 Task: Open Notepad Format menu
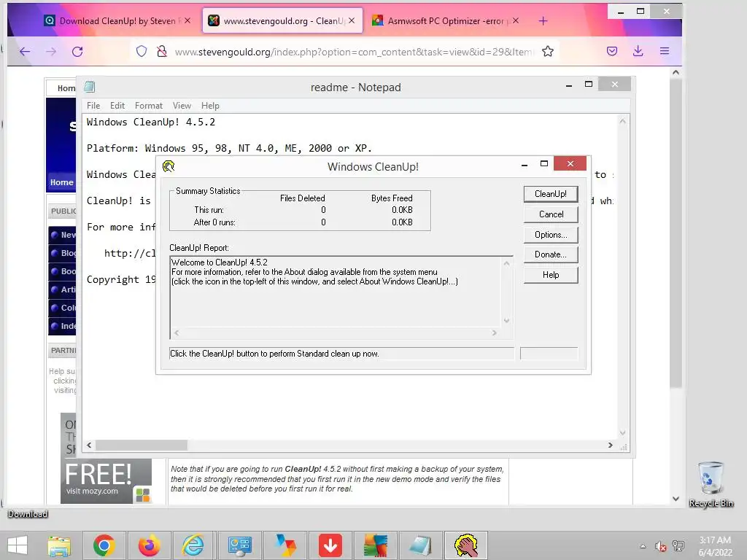tap(149, 106)
